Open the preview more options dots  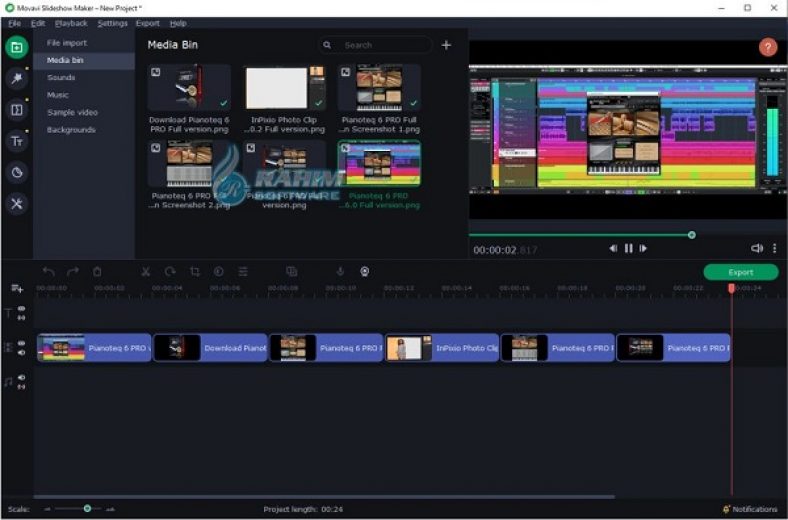[774, 248]
